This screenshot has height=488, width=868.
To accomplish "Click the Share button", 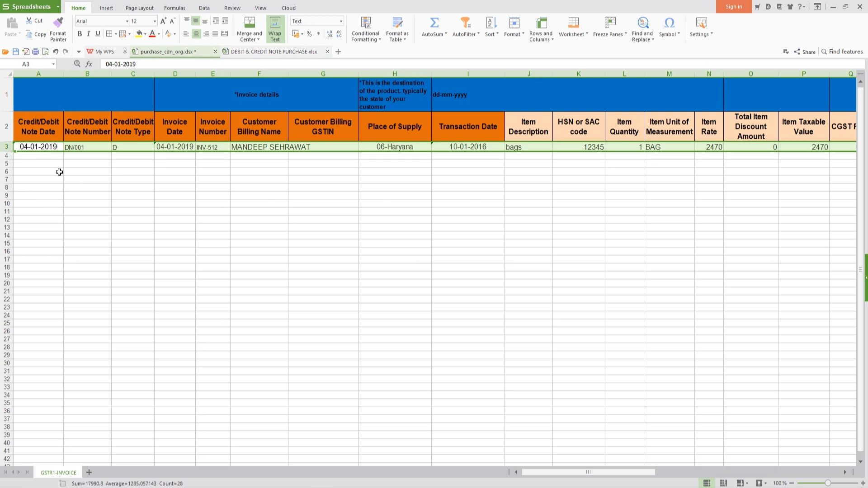I will click(x=805, y=52).
